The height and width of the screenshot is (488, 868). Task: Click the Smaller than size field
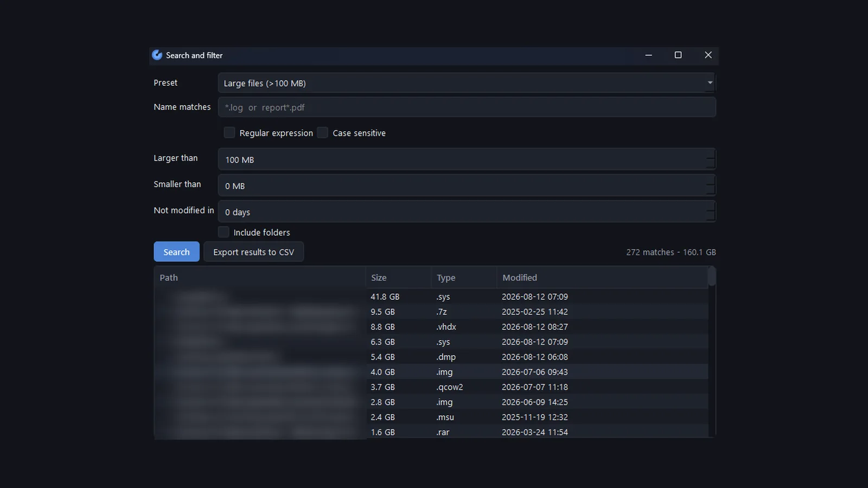point(467,185)
